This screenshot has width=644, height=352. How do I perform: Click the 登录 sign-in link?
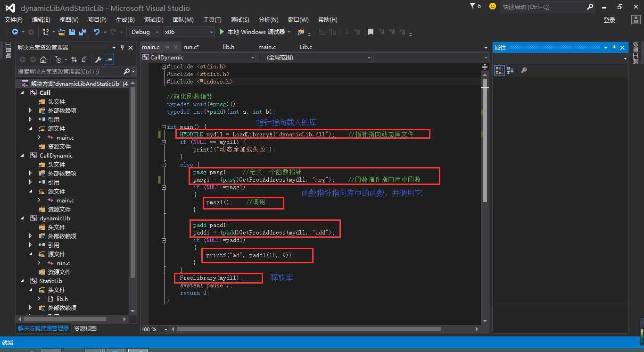(x=610, y=20)
